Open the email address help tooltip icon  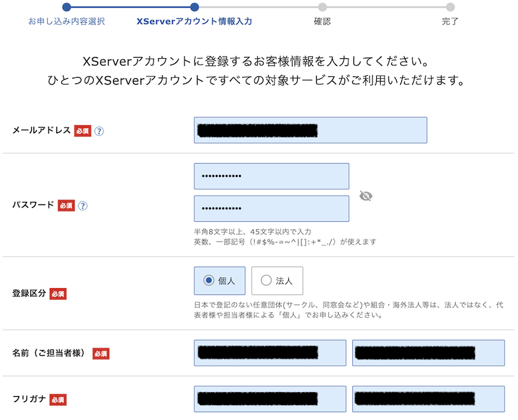(98, 131)
